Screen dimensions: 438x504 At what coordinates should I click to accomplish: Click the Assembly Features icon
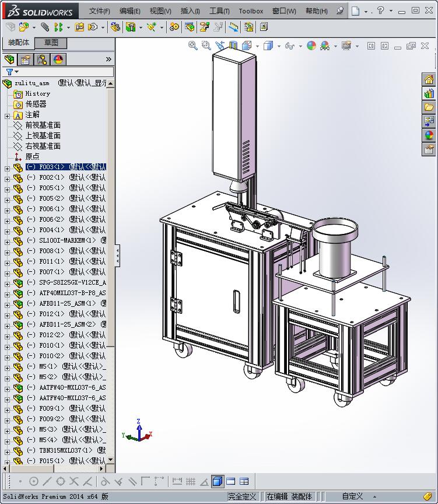pos(131,27)
